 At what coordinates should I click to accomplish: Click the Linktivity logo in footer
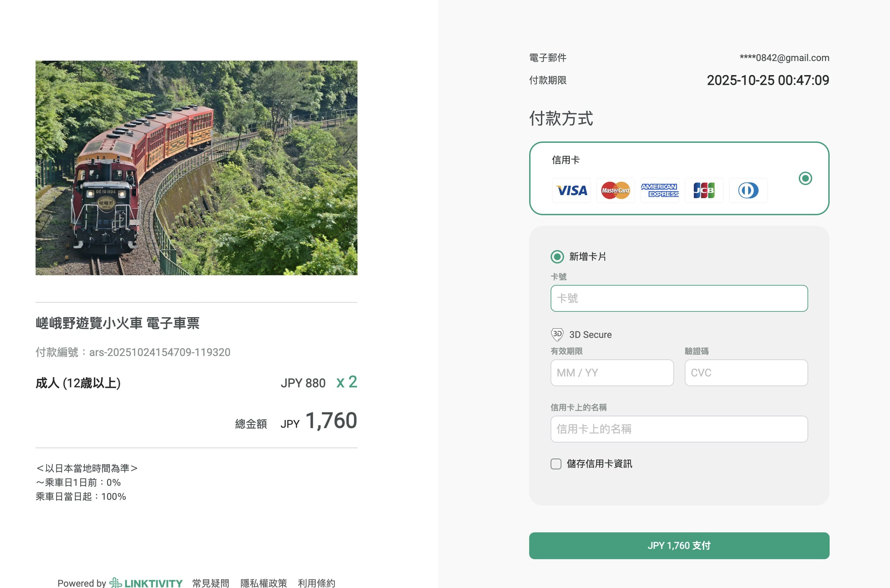146,583
